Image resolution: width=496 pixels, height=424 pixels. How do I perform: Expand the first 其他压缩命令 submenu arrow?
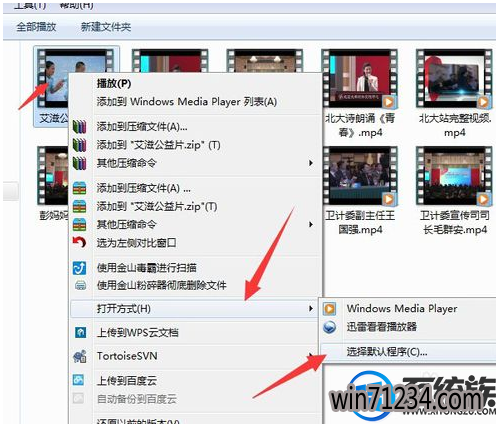click(311, 163)
